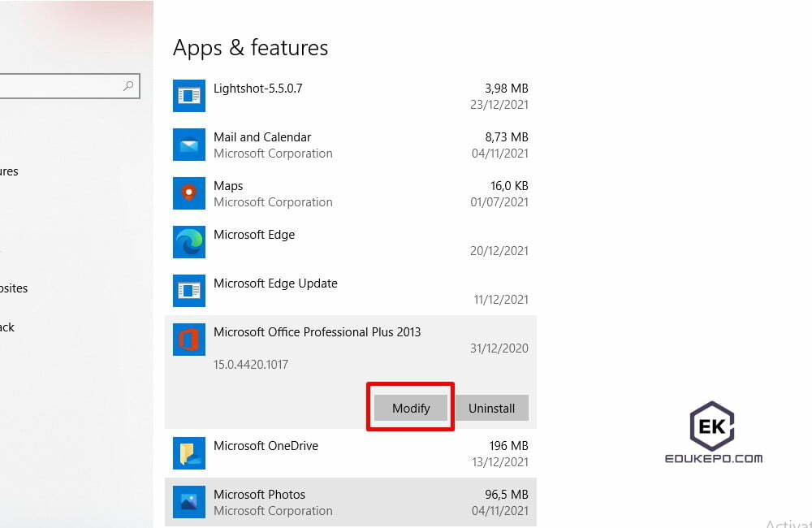812x528 pixels.
Task: Click the red Microsoft Office icon
Action: point(189,340)
